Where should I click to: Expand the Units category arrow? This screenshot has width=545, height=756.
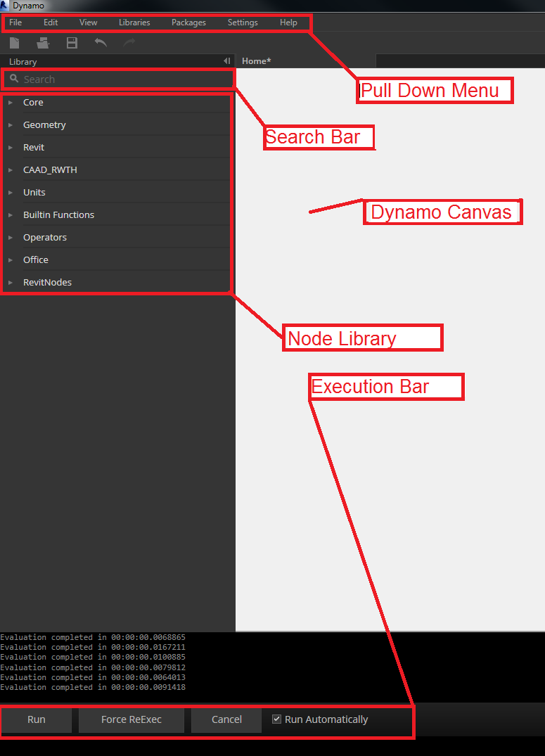click(10, 193)
